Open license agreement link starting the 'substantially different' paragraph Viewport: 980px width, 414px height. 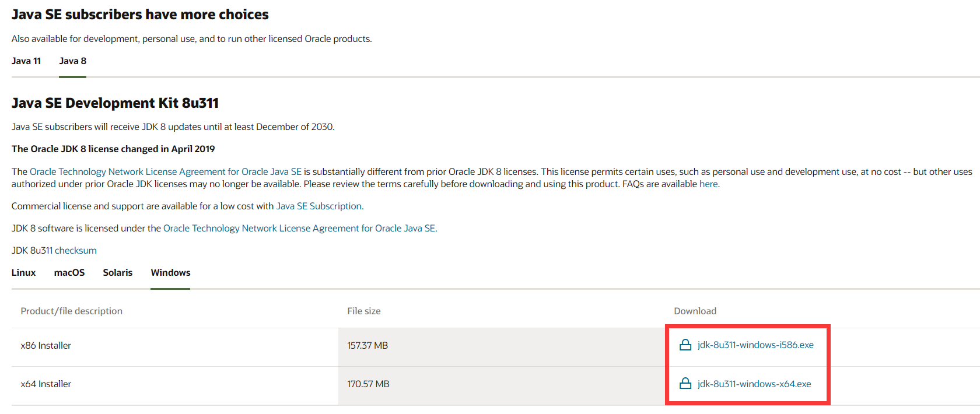tap(166, 172)
